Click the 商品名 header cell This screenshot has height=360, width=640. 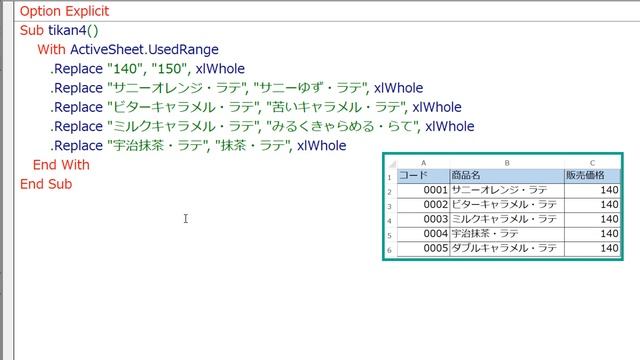[507, 176]
